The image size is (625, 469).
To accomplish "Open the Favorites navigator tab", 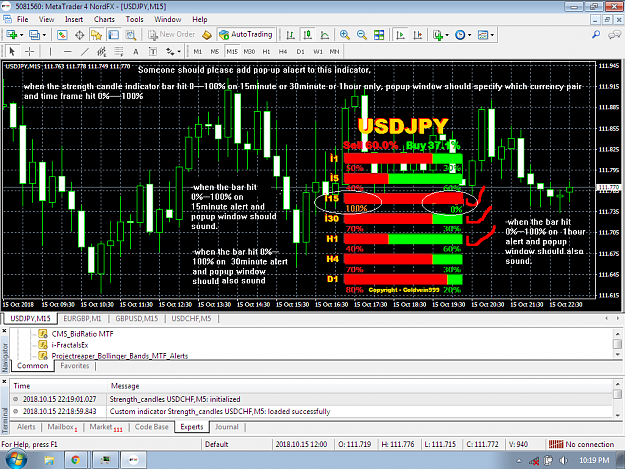I will coord(75,366).
